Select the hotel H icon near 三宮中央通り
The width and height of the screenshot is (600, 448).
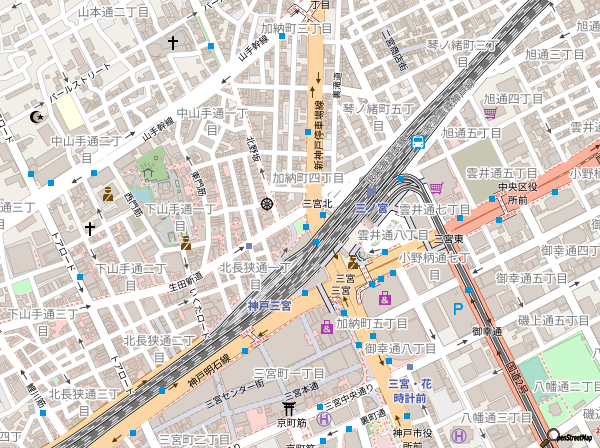[x=324, y=418]
